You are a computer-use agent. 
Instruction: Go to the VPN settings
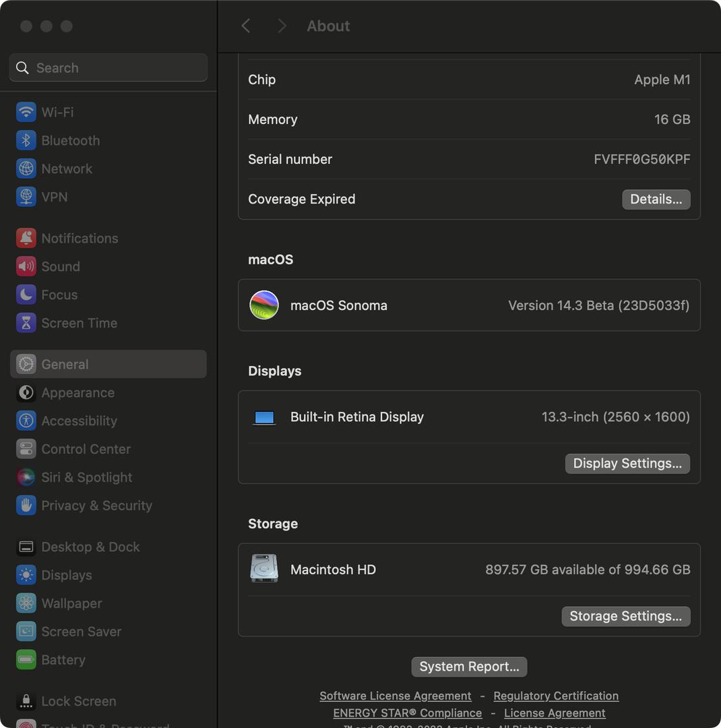[x=108, y=197]
